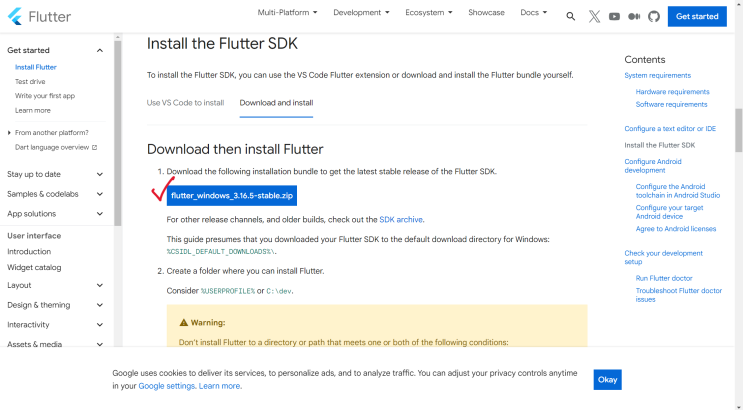The width and height of the screenshot is (743, 410).
Task: Jump to Configure Android development
Action: pyautogui.click(x=652, y=166)
